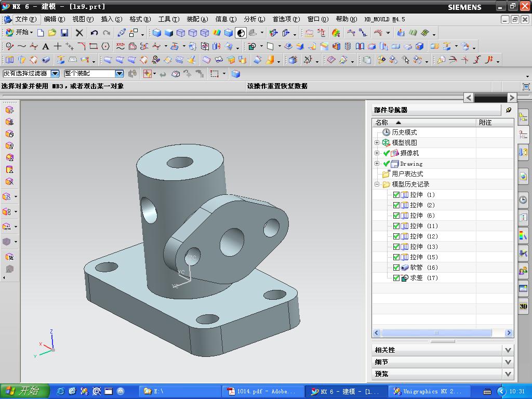Click the 3D side tab icon

(x=523, y=306)
